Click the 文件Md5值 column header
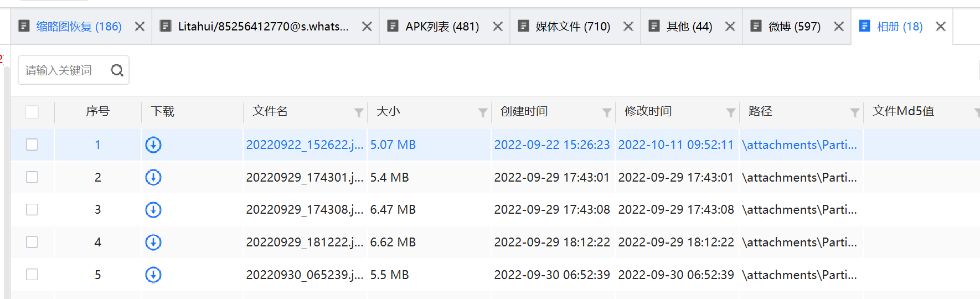 903,111
